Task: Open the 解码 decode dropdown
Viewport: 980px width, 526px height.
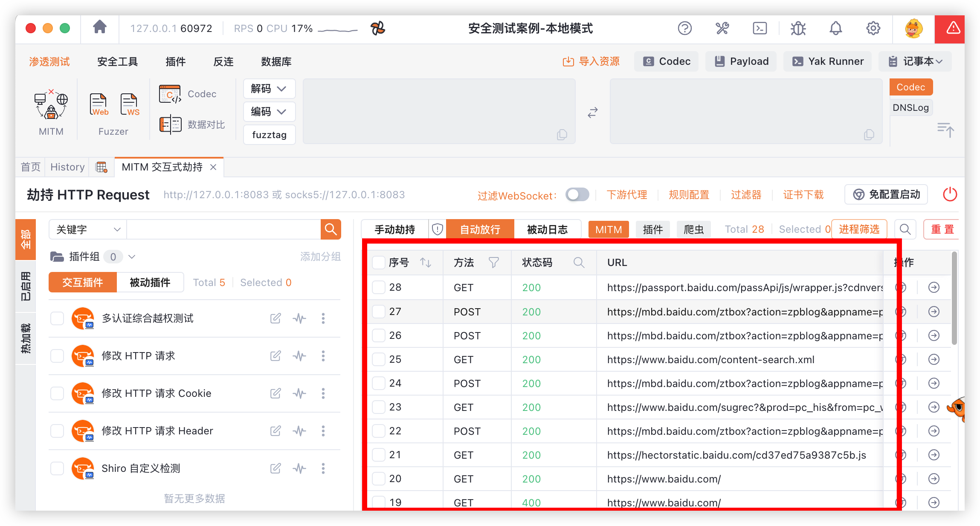Action: tap(269, 89)
